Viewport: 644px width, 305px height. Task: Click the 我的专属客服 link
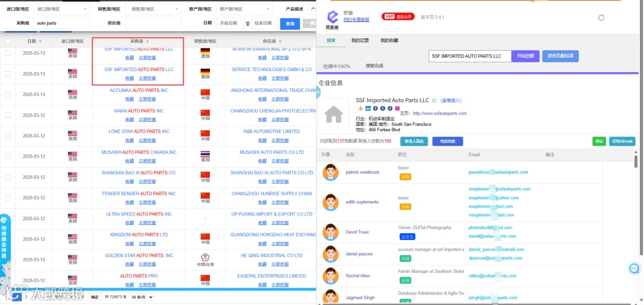pos(356,19)
